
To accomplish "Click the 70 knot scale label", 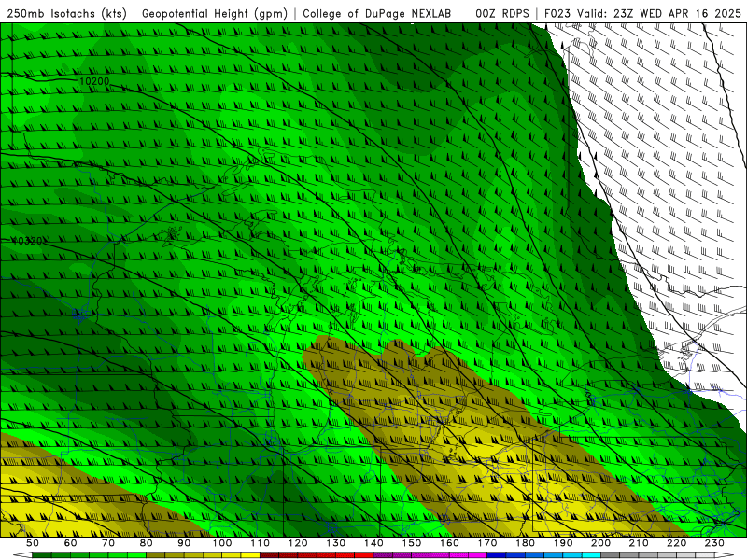I will (108, 543).
